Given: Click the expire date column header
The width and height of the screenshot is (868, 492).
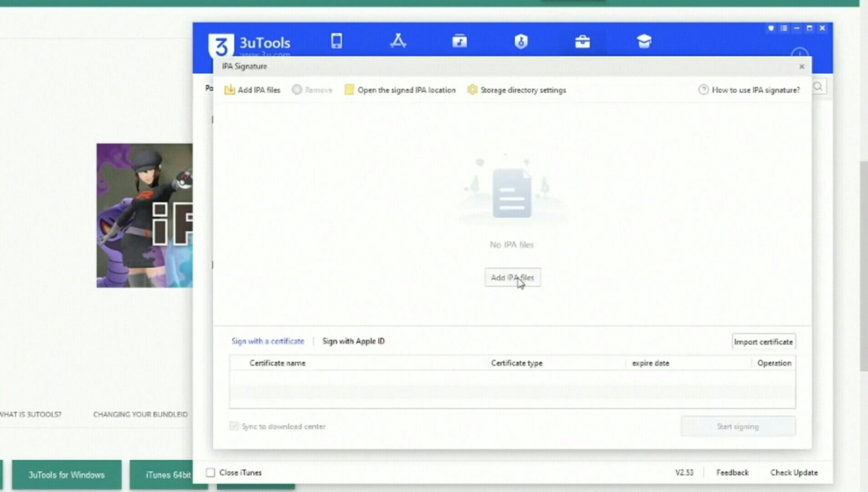Looking at the screenshot, I should pyautogui.click(x=650, y=363).
